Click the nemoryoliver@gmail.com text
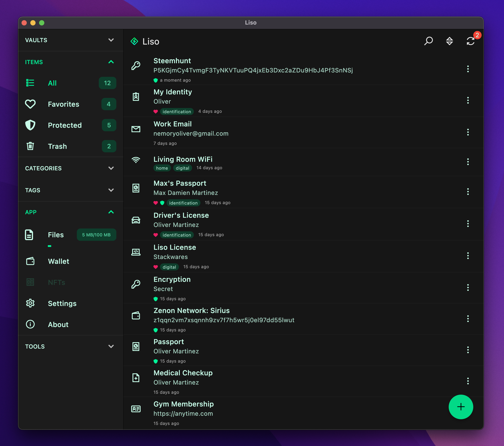 (191, 133)
